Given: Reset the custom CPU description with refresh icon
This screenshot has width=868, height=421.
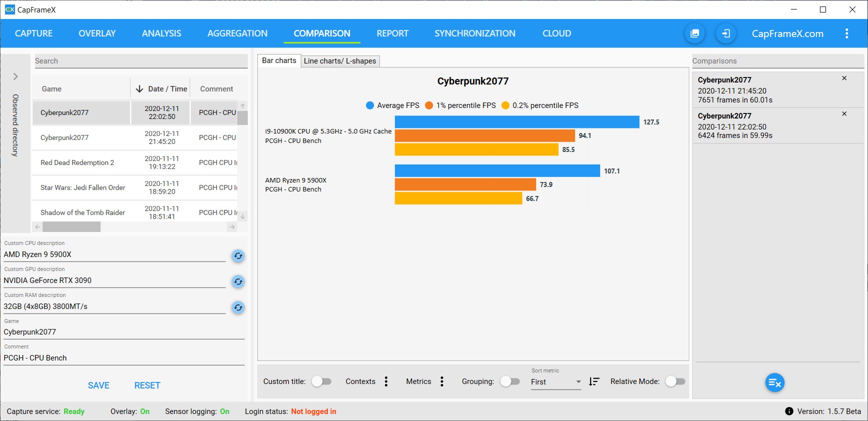Looking at the screenshot, I should 238,256.
